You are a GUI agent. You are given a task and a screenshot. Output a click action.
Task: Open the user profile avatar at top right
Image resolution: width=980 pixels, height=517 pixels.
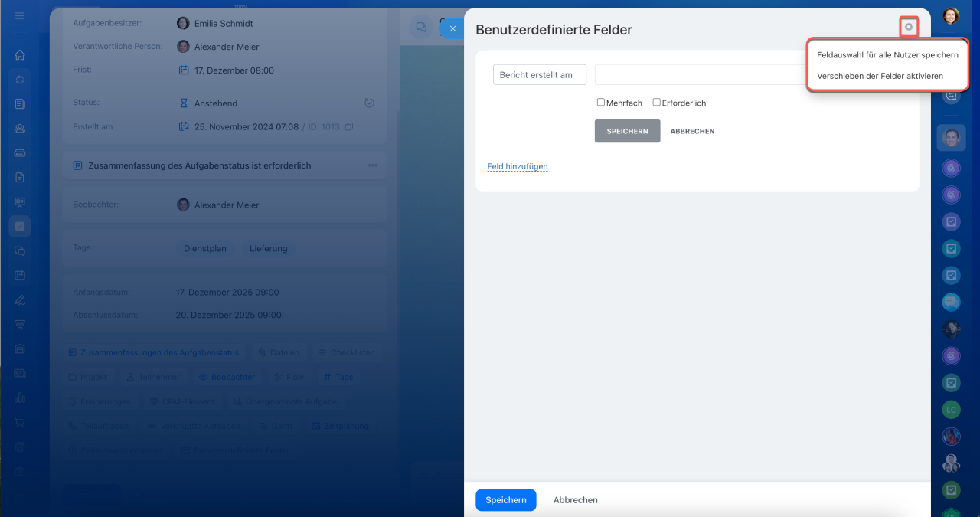pyautogui.click(x=951, y=16)
